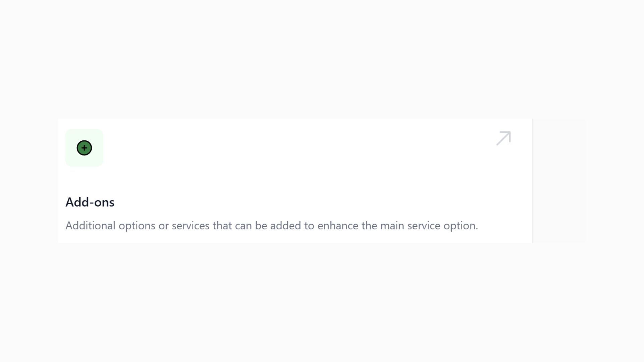Select the circular Add-ons plus symbol
The width and height of the screenshot is (644, 362).
pyautogui.click(x=84, y=148)
